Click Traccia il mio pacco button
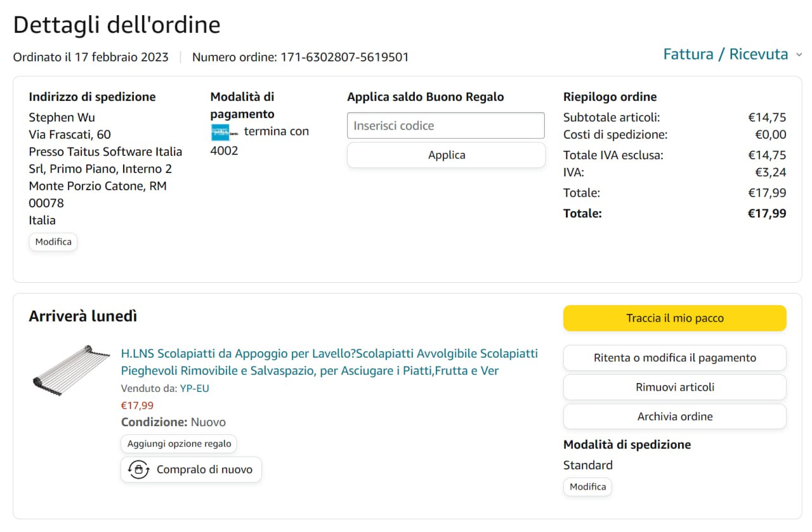 tap(674, 318)
